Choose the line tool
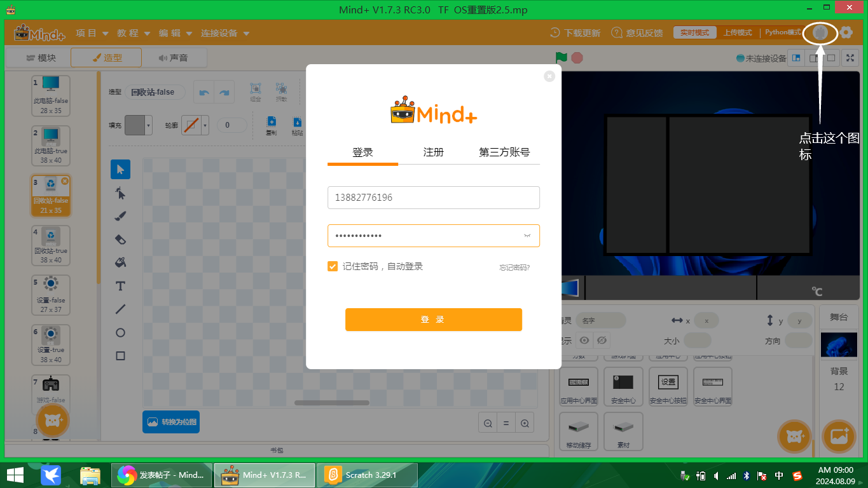 tap(120, 309)
